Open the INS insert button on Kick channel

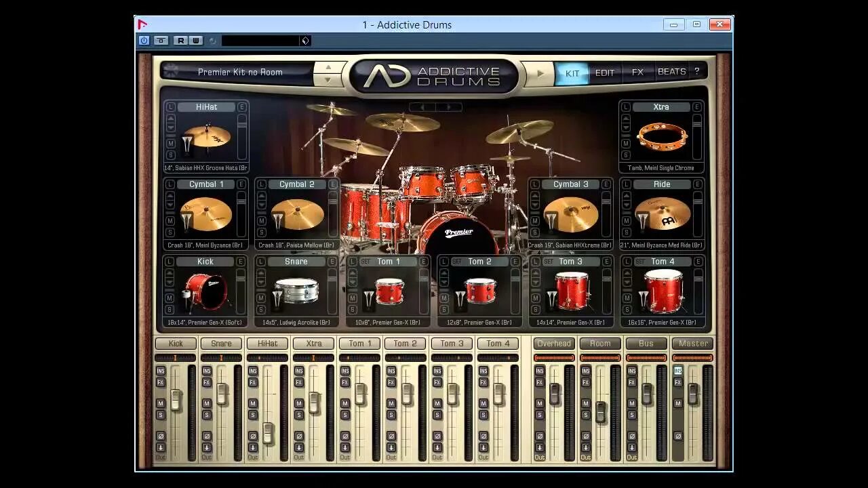tap(161, 371)
